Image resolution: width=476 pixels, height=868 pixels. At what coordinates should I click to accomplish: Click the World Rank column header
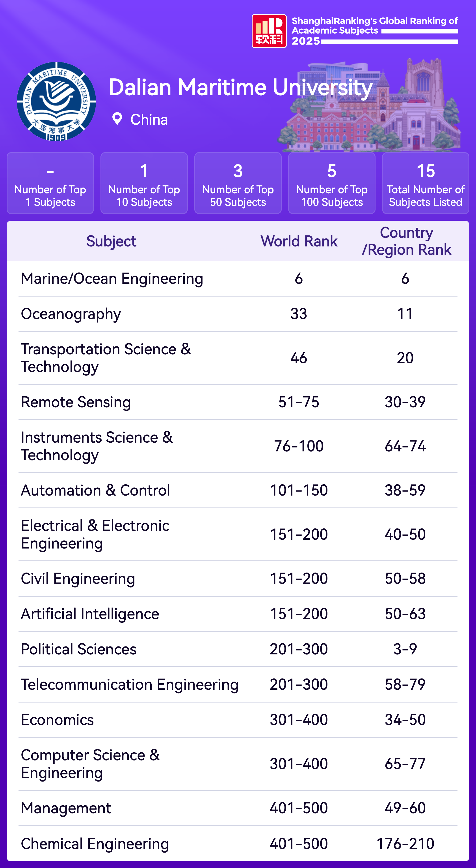pos(299,241)
